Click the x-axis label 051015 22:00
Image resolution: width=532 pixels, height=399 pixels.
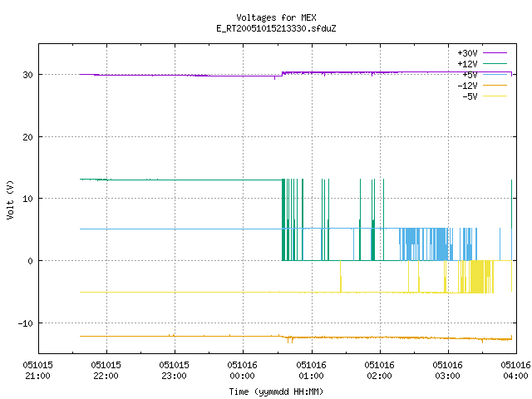[x=106, y=371]
